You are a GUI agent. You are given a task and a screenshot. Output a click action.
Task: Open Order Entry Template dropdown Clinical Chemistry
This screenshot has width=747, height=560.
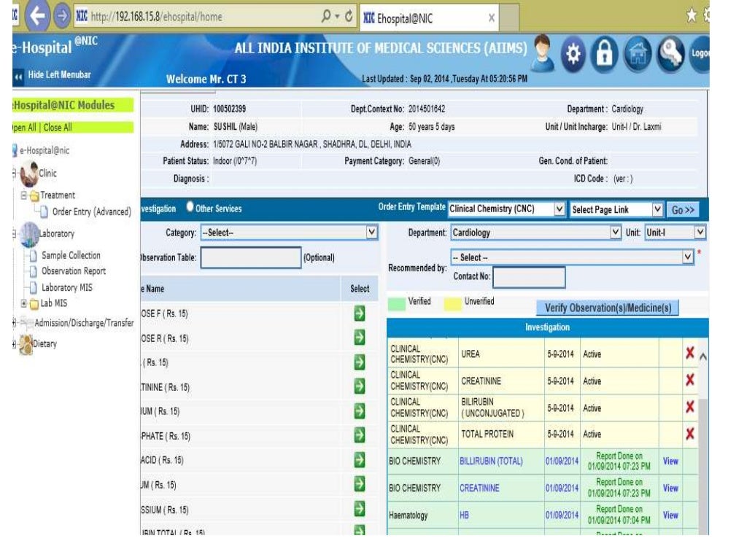pos(507,209)
